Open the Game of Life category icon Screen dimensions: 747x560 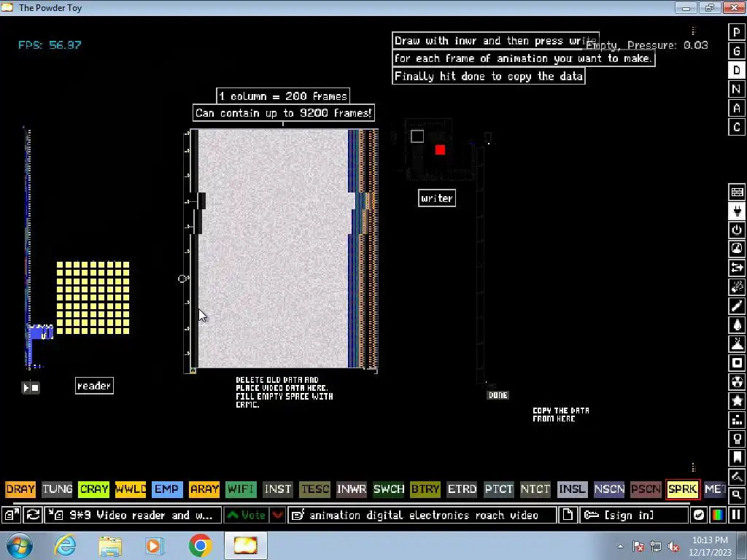pyautogui.click(x=737, y=420)
